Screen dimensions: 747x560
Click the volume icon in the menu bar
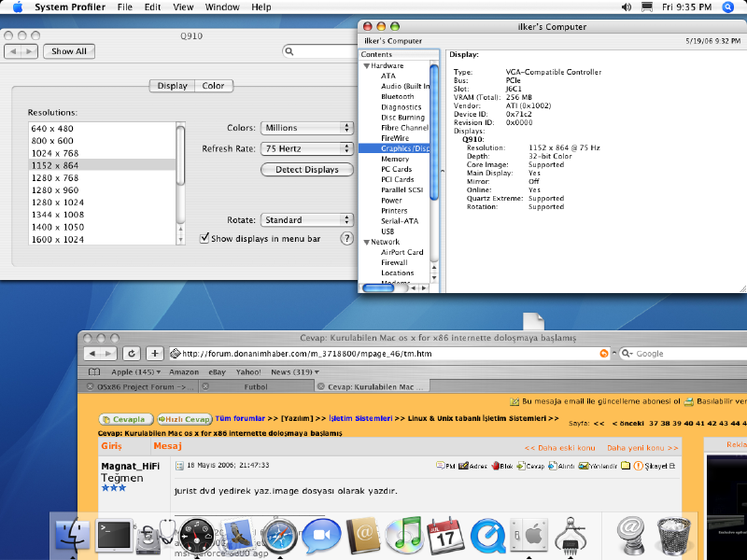tap(627, 7)
